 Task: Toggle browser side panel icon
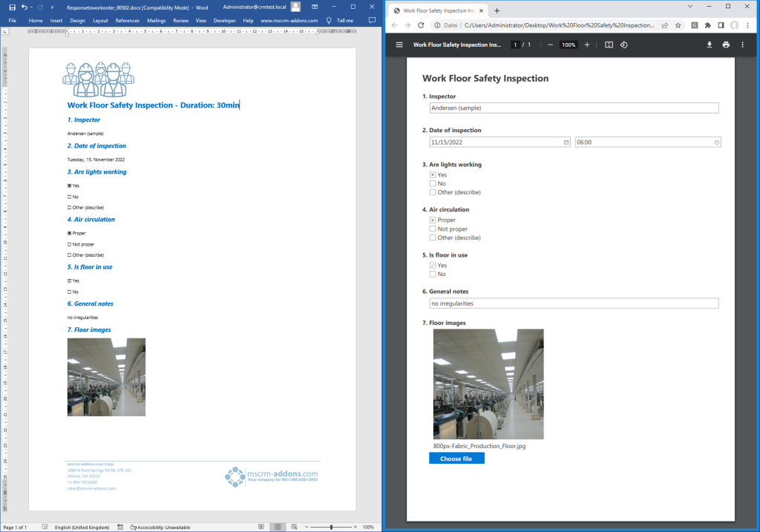721,25
